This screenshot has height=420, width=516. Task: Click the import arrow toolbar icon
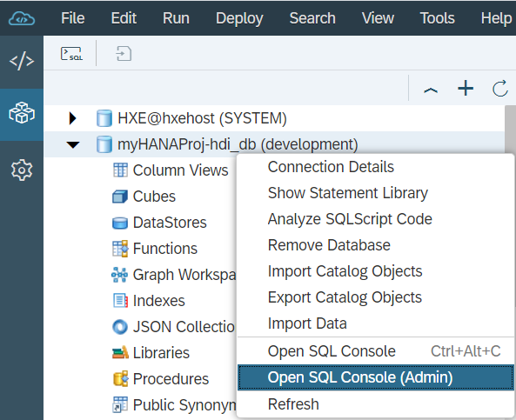tap(124, 54)
